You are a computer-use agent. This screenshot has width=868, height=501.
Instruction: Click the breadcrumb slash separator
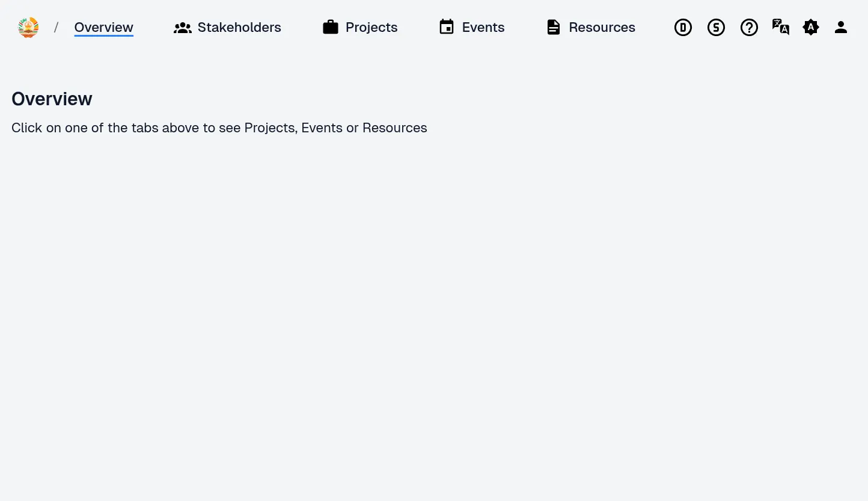[57, 28]
